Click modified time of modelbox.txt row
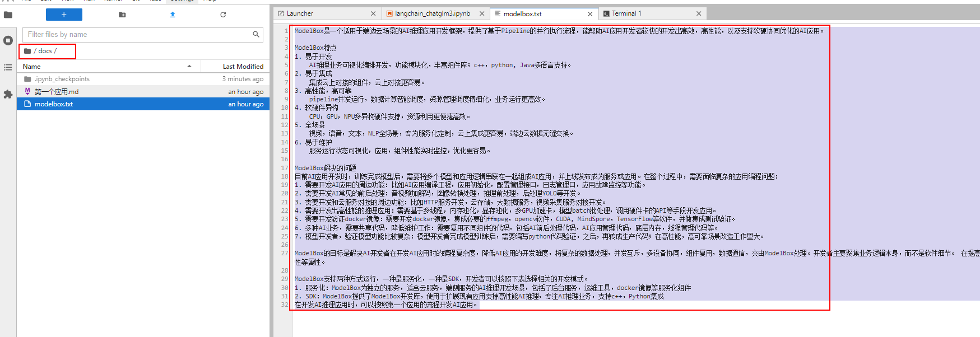Image resolution: width=980 pixels, height=337 pixels. pyautogui.click(x=245, y=104)
